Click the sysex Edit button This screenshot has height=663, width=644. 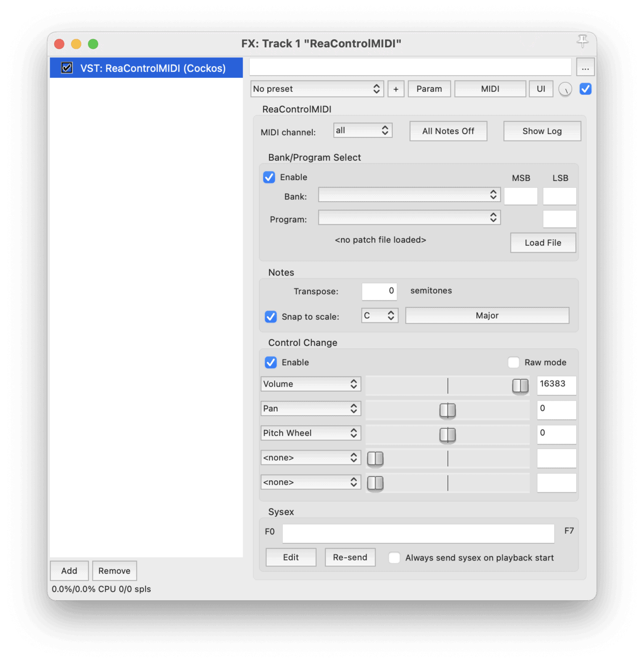[x=291, y=557]
